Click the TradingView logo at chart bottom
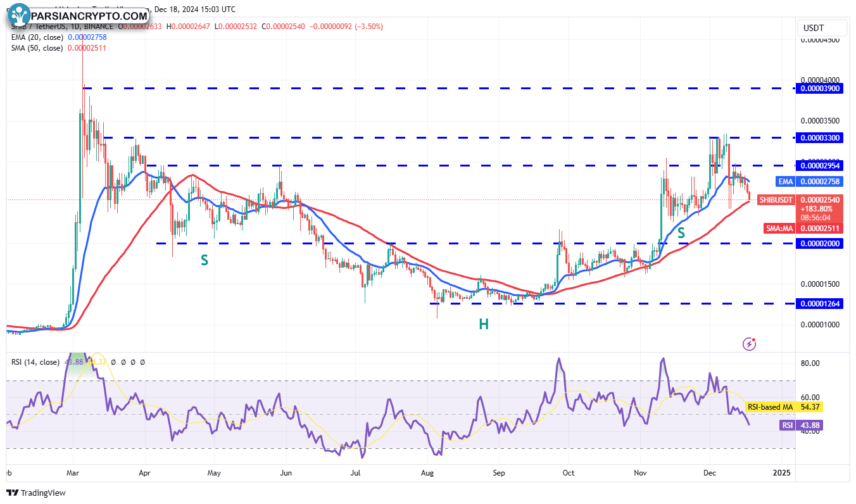 click(36, 493)
